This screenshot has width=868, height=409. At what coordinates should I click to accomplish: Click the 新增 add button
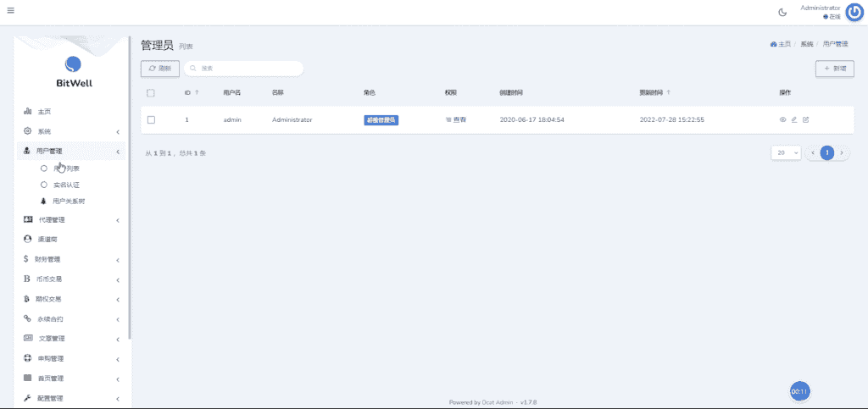coord(835,69)
